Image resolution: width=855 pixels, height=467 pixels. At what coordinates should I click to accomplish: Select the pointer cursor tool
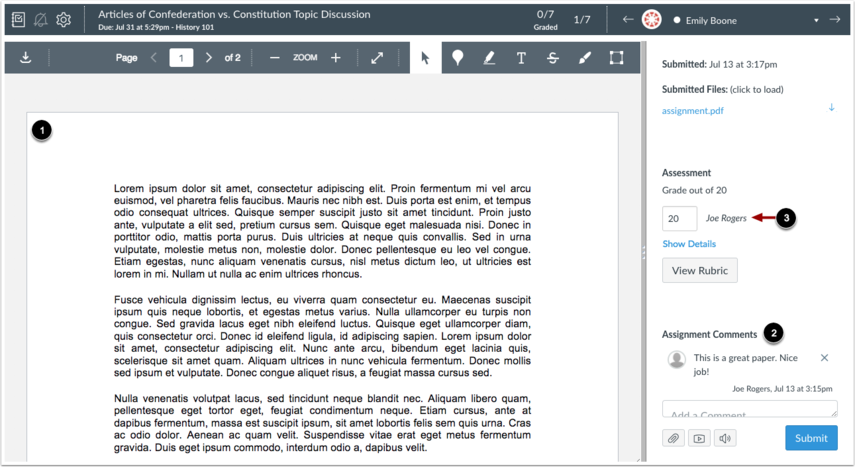[425, 57]
